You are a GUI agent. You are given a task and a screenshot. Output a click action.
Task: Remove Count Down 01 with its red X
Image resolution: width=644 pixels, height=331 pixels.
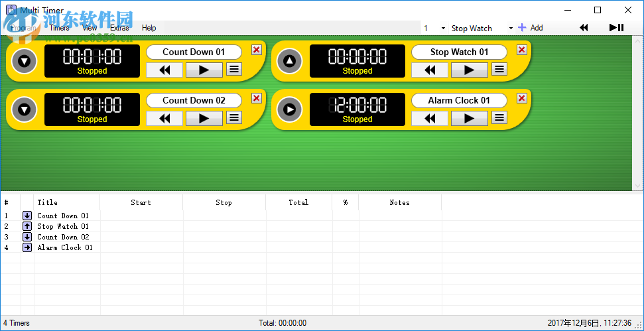tap(256, 50)
